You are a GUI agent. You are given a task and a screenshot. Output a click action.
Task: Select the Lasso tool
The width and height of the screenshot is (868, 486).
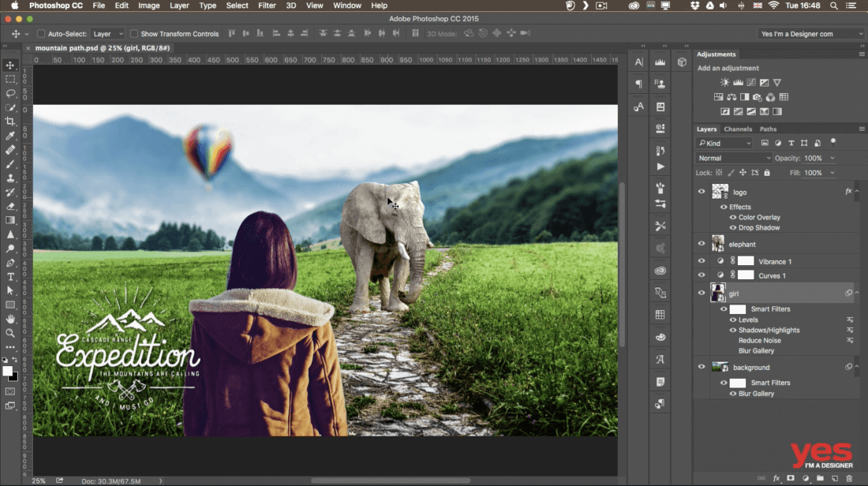(10, 93)
